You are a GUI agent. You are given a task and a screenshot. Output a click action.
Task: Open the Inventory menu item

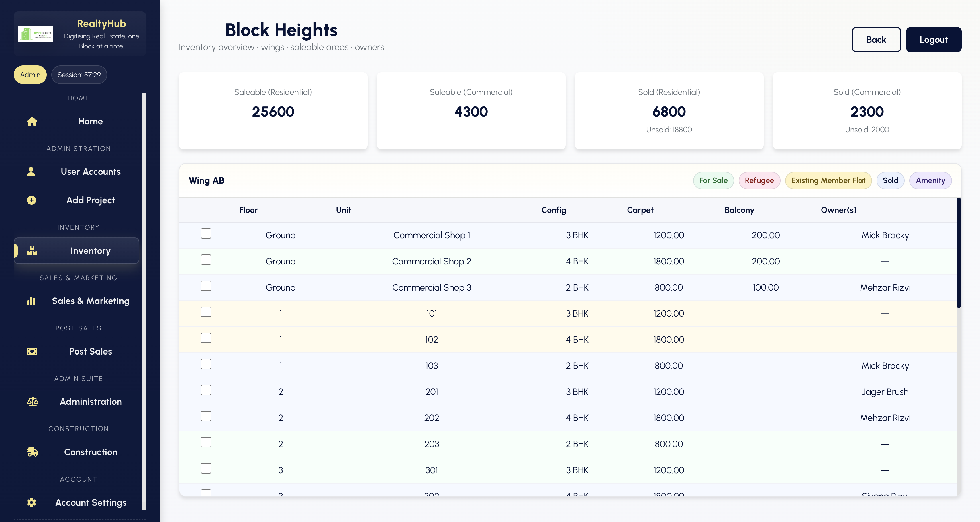(x=90, y=250)
